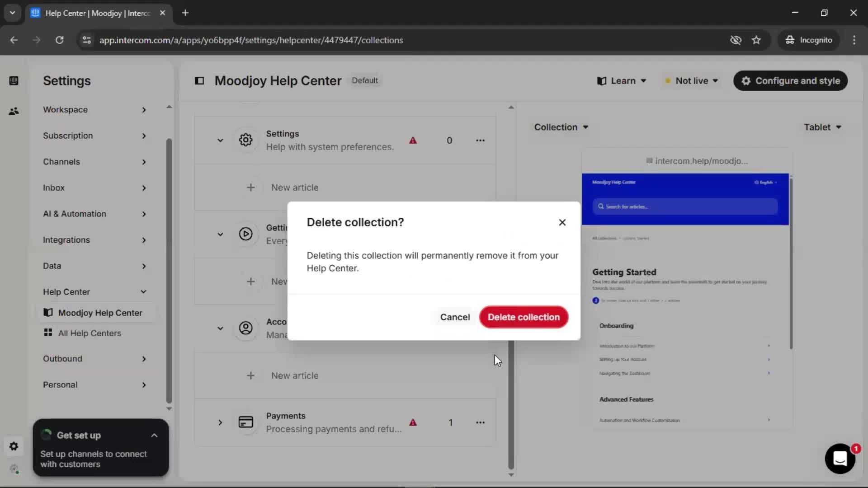Reload the browser page
The image size is (868, 488).
pyautogui.click(x=59, y=40)
